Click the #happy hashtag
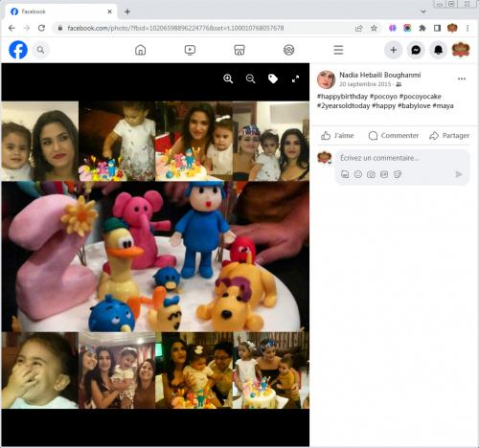The image size is (479, 448). tap(384, 106)
